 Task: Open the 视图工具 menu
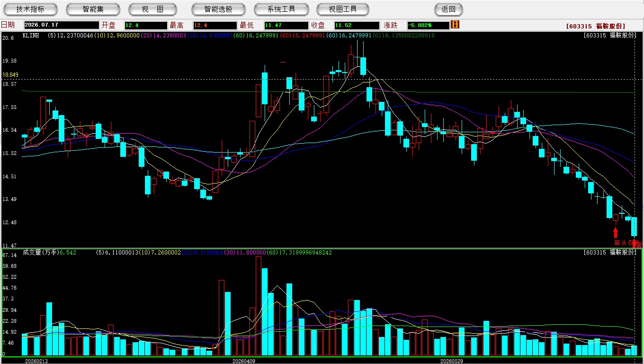pos(343,9)
